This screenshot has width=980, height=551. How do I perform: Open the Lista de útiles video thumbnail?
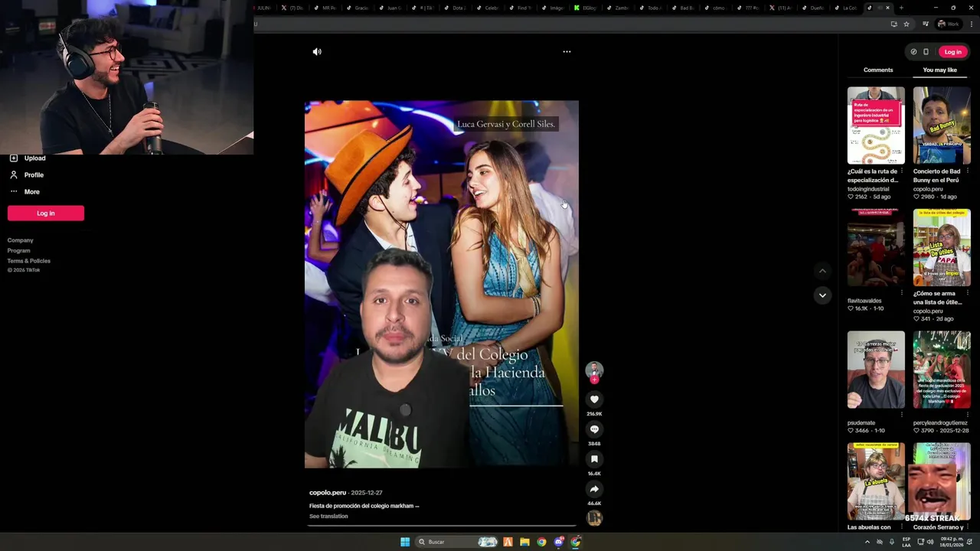(x=942, y=248)
